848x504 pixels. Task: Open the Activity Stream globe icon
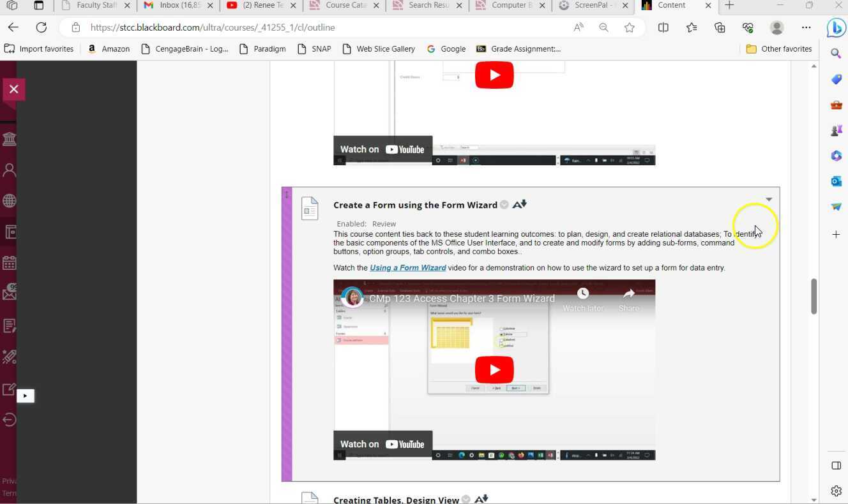point(10,200)
